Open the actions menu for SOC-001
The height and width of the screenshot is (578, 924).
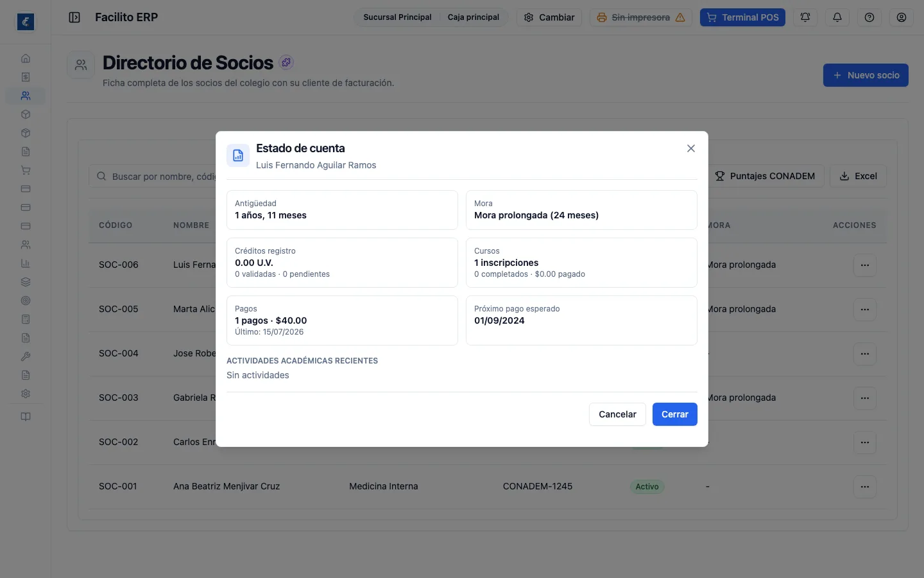pyautogui.click(x=865, y=487)
